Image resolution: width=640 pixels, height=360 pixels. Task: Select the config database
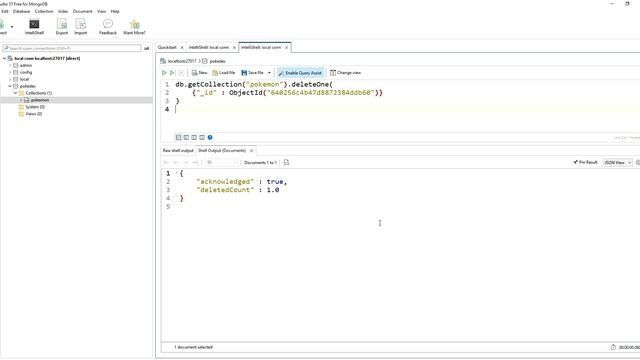(26, 72)
